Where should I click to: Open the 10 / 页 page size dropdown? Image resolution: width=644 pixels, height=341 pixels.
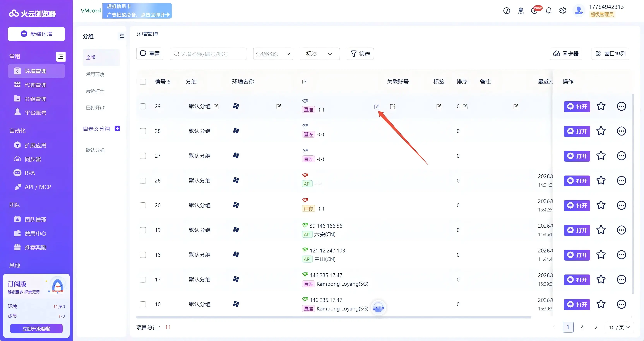pyautogui.click(x=619, y=327)
